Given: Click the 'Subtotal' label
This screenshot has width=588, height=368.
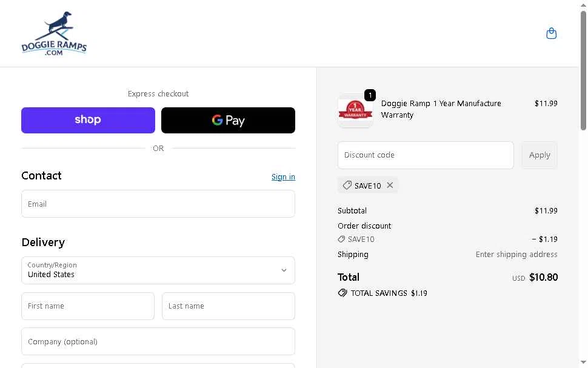Looking at the screenshot, I should click(352, 211).
